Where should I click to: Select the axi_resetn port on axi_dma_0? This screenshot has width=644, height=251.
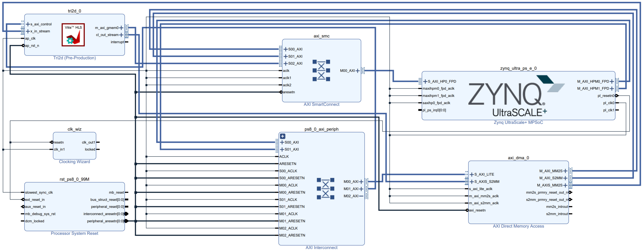coord(477,211)
